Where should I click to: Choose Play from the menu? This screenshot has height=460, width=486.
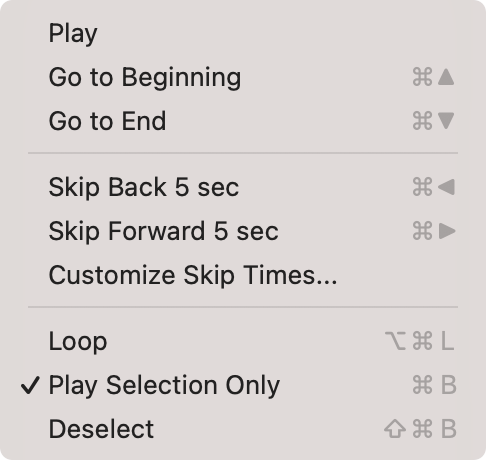click(243, 33)
